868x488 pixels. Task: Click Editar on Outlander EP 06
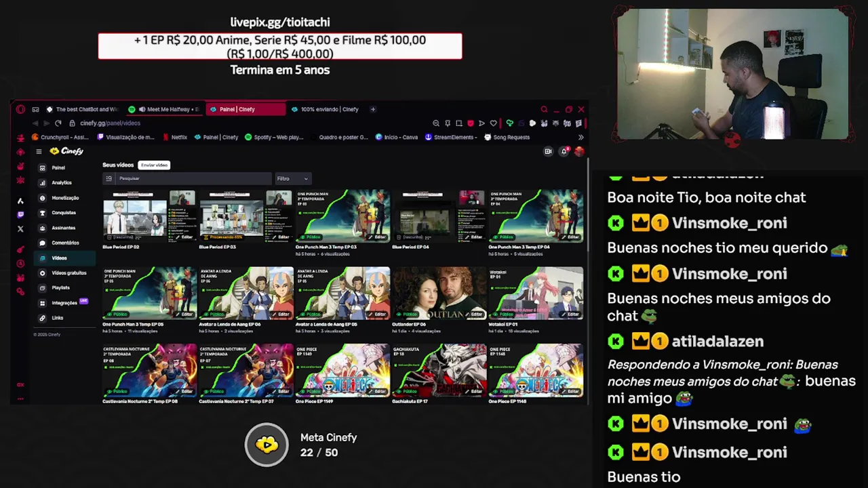click(474, 314)
